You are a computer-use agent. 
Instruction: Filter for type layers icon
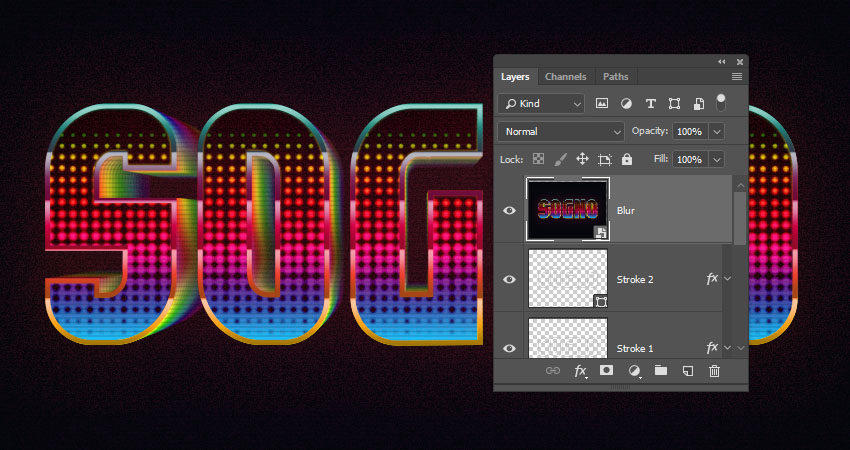651,104
